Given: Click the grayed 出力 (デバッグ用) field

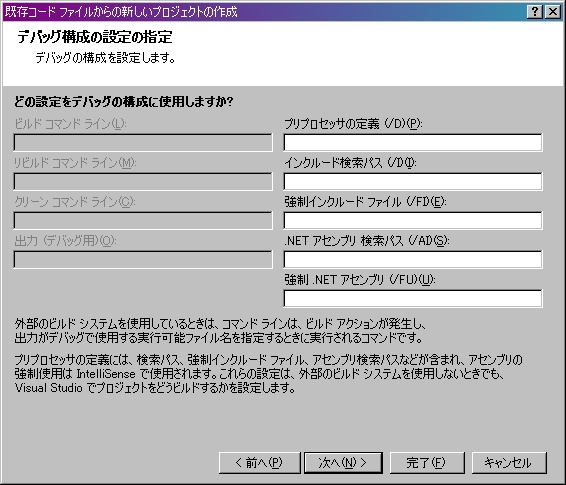Looking at the screenshot, I should (143, 259).
